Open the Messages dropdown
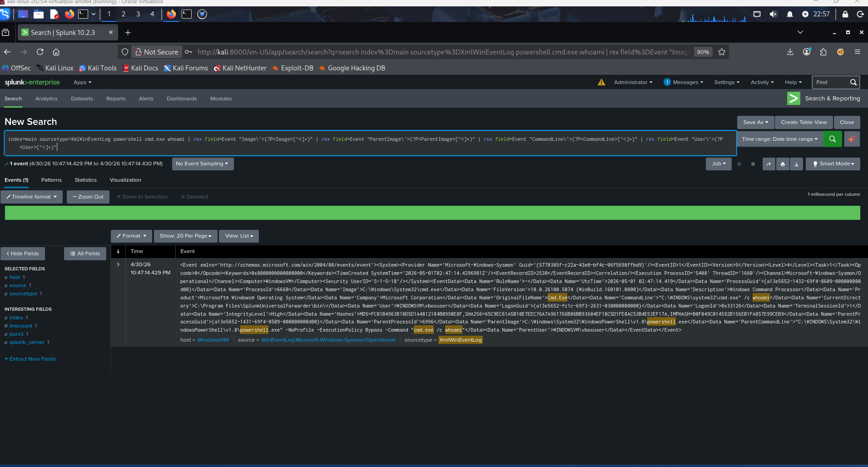This screenshot has height=467, width=868. click(x=683, y=82)
